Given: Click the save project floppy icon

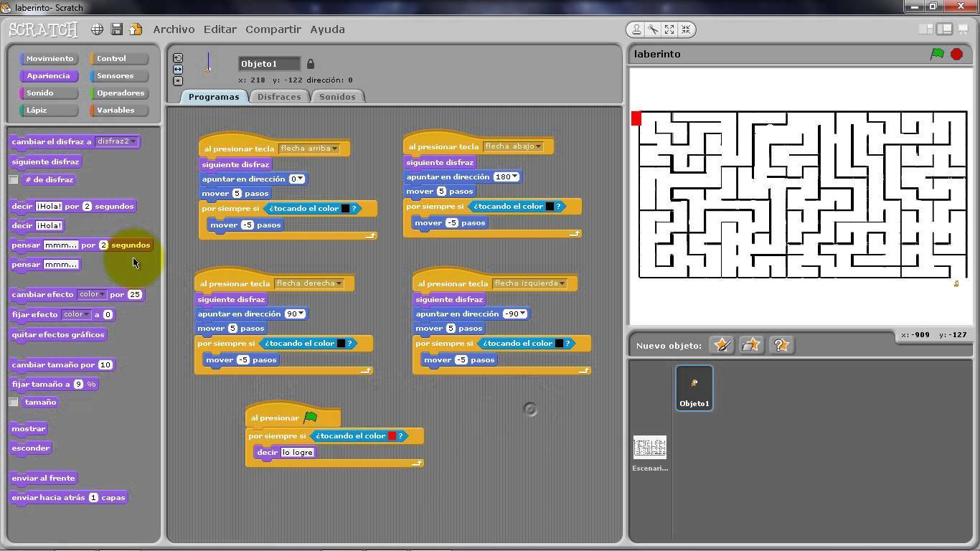Looking at the screenshot, I should (116, 29).
